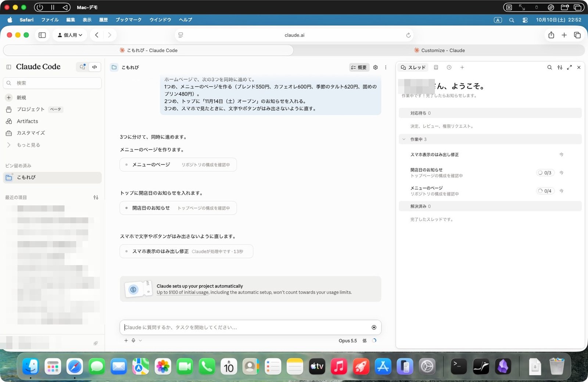Image resolution: width=588 pixels, height=382 pixels.
Task: Open the ブックマーク menu
Action: [x=129, y=20]
